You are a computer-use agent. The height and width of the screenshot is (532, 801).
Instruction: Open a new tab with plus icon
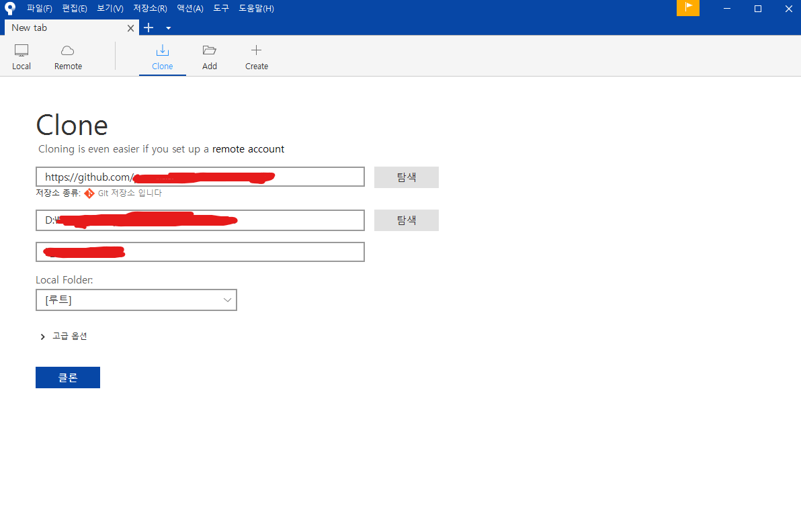tap(149, 28)
